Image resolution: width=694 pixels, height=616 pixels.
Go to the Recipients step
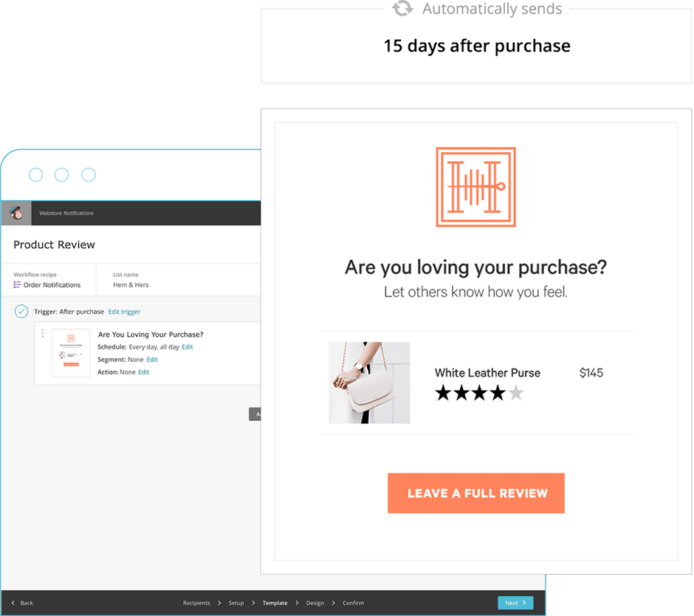(x=196, y=603)
